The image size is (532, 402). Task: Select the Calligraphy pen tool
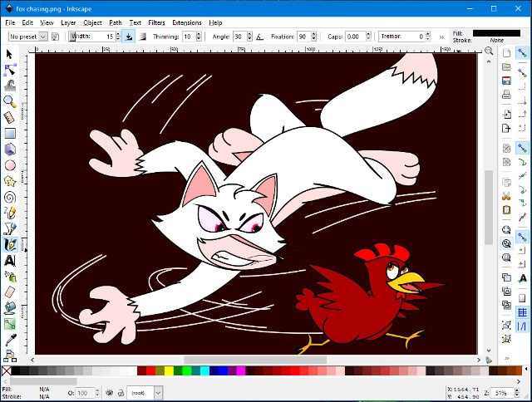point(10,245)
